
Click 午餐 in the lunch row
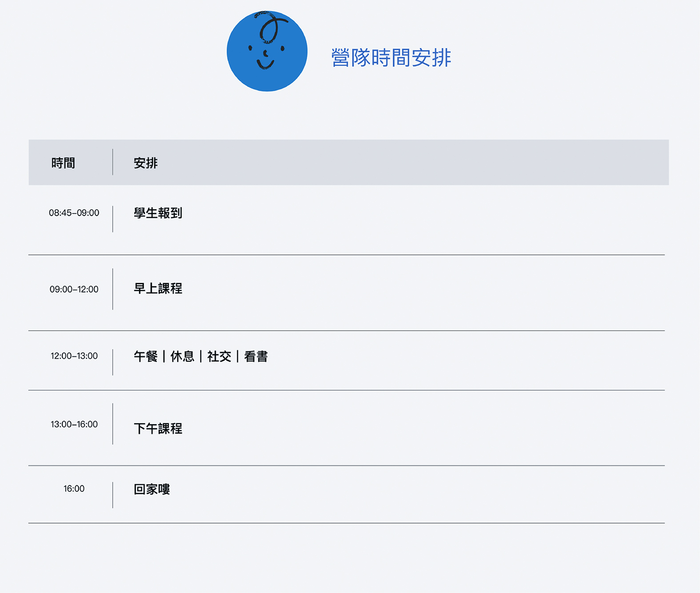[146, 357]
